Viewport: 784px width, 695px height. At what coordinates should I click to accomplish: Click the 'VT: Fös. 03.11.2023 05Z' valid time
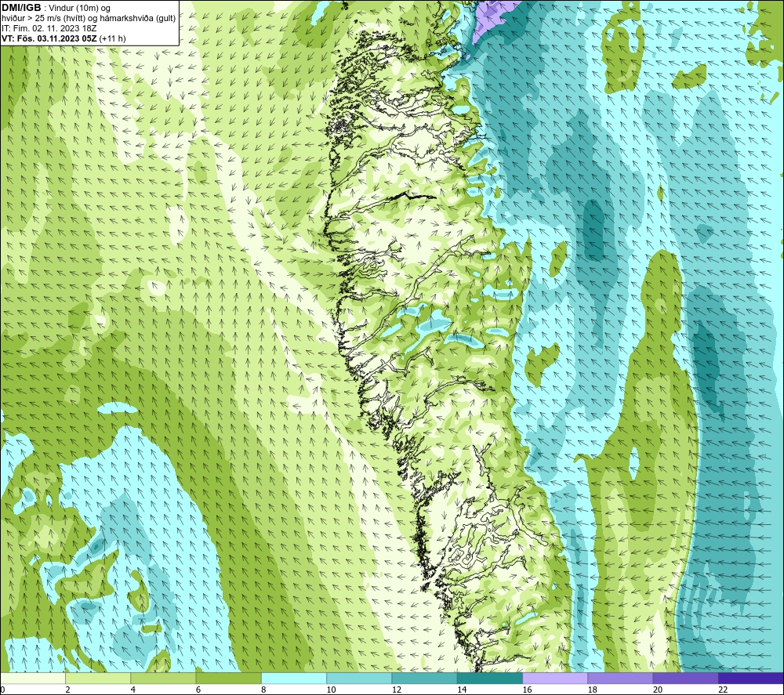click(49, 38)
